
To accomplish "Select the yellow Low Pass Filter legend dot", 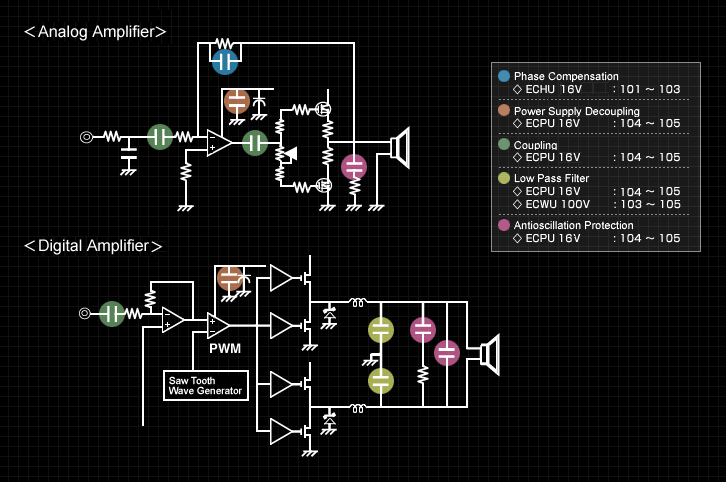I will pos(503,178).
